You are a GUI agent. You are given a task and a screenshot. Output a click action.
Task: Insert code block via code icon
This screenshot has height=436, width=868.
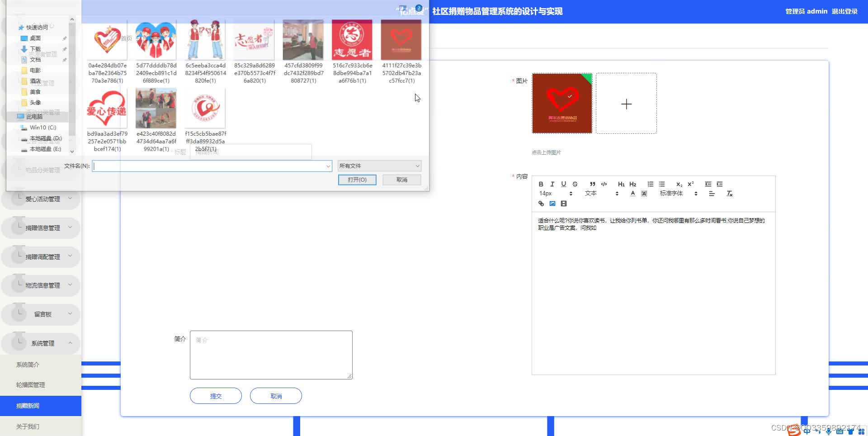pyautogui.click(x=604, y=184)
